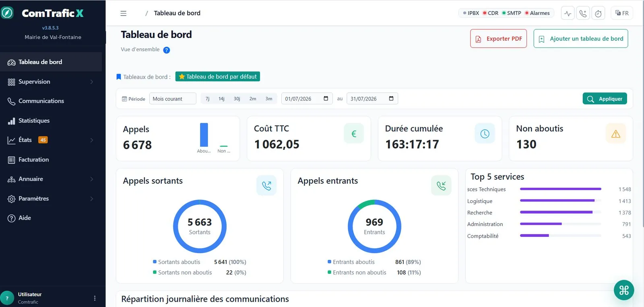Click the incoming call icon in Appels entrants
Screen dimensions: 644x307
coord(441,185)
